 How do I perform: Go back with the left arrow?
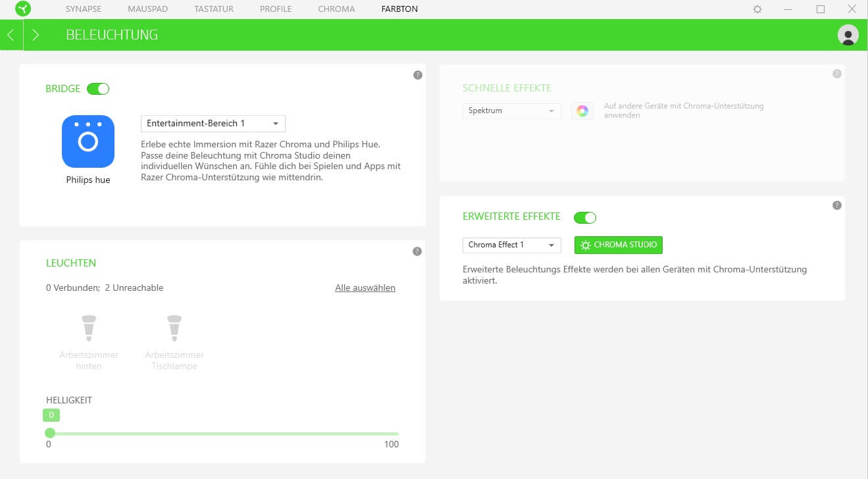(11, 35)
